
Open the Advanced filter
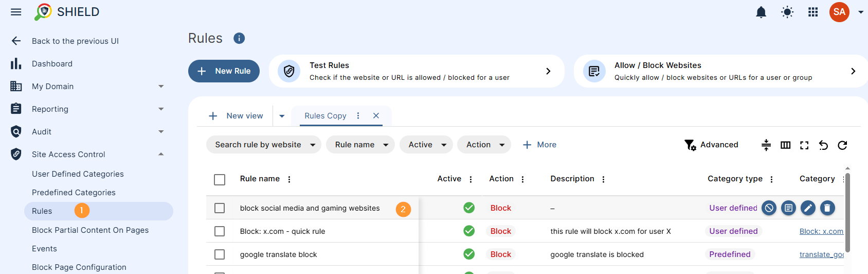click(x=711, y=145)
